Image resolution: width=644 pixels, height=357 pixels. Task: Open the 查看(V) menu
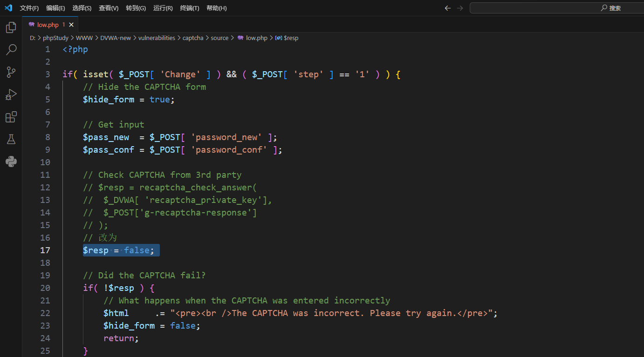(109, 8)
